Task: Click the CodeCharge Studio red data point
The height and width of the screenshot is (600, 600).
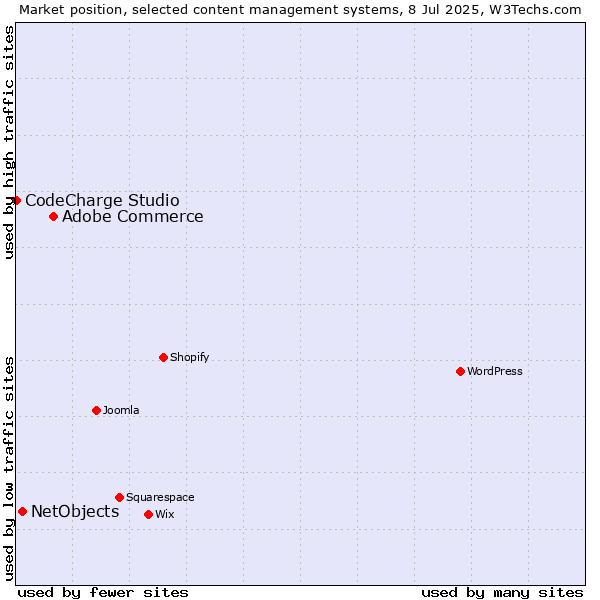Action: 16,201
